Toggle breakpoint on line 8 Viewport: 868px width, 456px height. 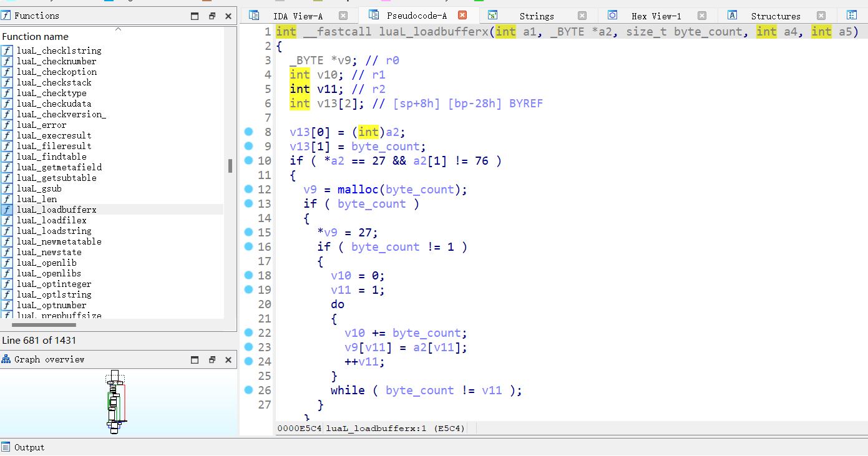click(x=249, y=132)
